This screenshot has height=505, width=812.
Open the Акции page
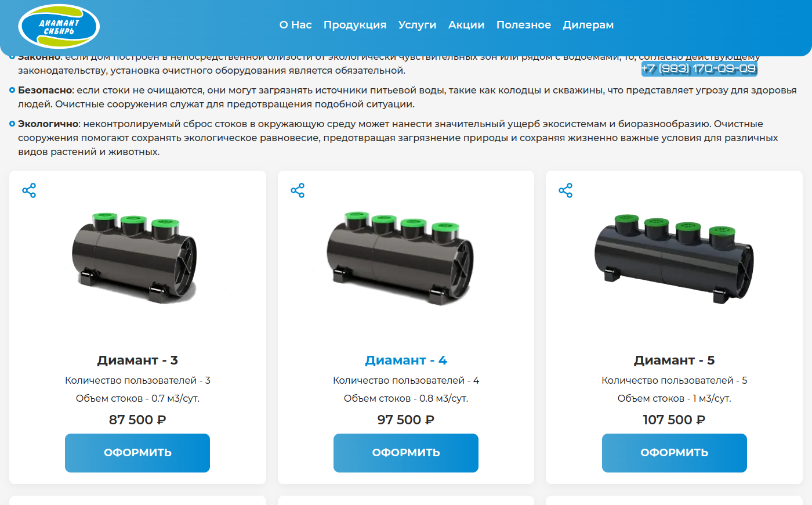[x=466, y=25]
